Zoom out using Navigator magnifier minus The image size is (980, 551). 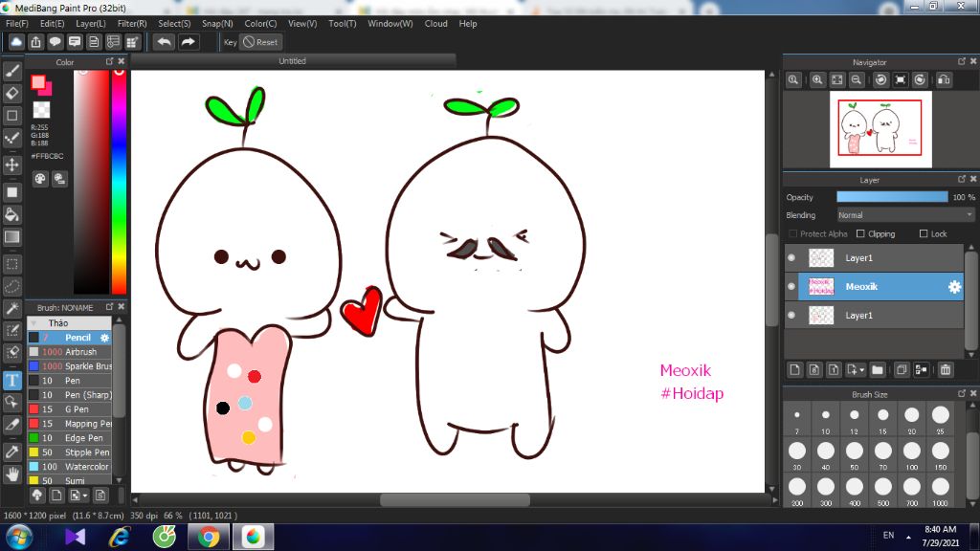[857, 80]
